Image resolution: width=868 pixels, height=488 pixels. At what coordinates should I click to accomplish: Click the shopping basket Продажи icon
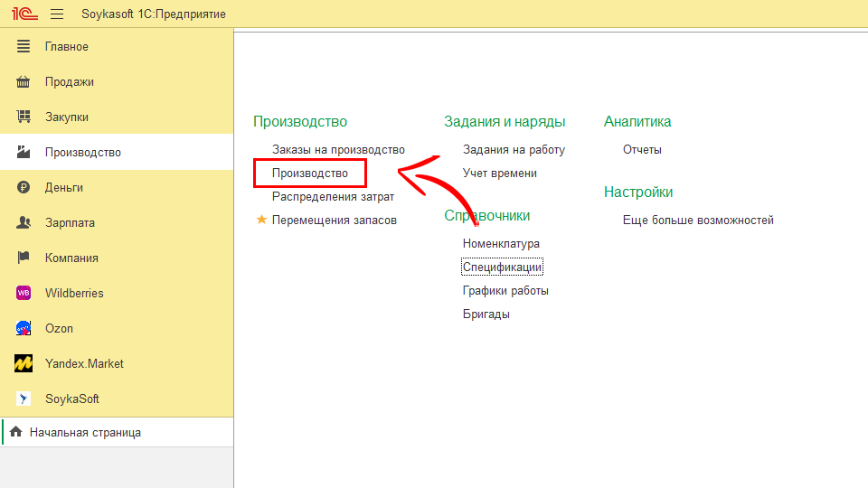(24, 82)
